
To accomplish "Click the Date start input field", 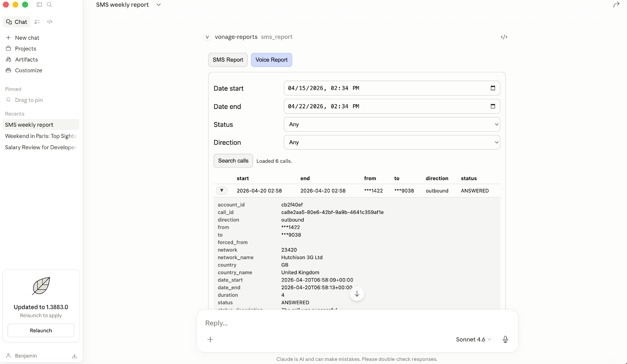I will [392, 88].
